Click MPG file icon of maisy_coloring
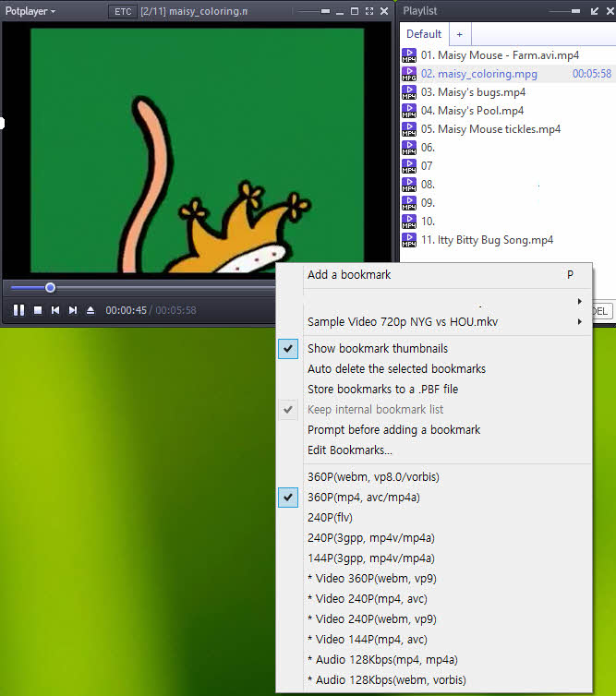The width and height of the screenshot is (616, 696). (x=409, y=74)
